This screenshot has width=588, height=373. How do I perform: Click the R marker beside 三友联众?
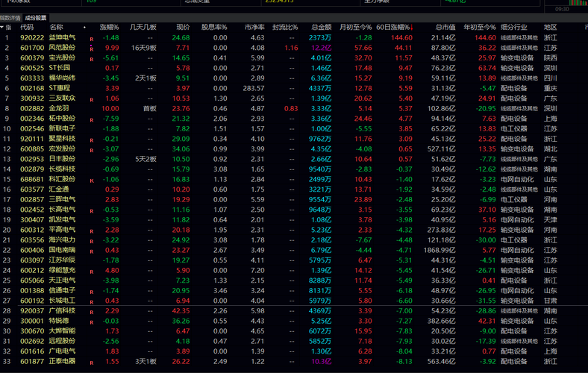[92, 100]
